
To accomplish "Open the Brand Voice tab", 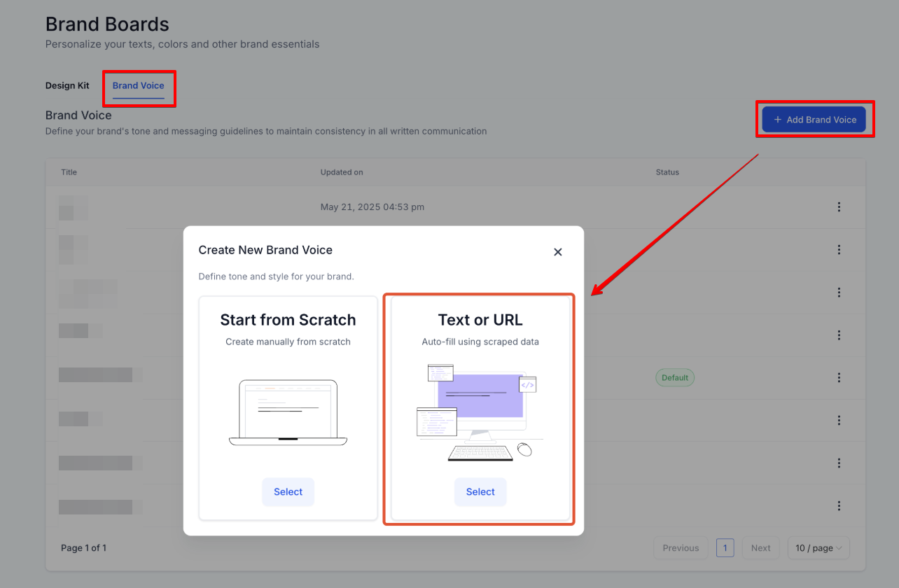I will [x=139, y=85].
